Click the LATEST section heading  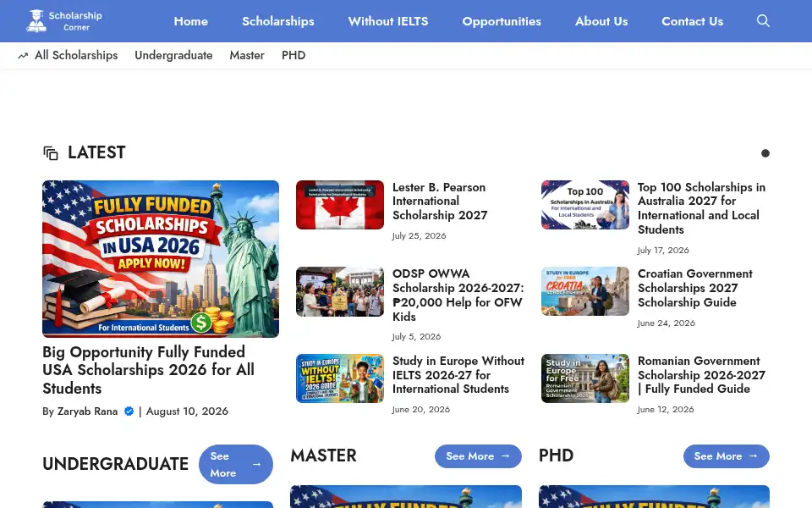[x=96, y=152]
